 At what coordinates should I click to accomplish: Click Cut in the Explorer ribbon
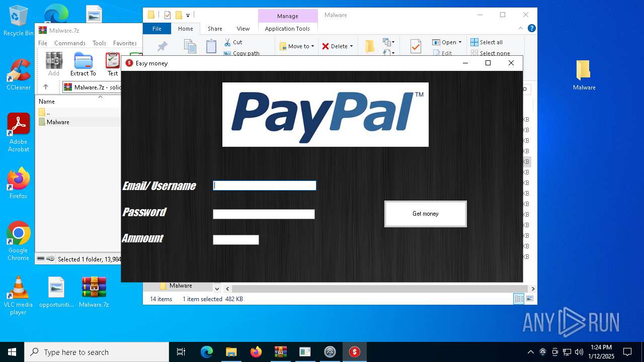(x=233, y=42)
